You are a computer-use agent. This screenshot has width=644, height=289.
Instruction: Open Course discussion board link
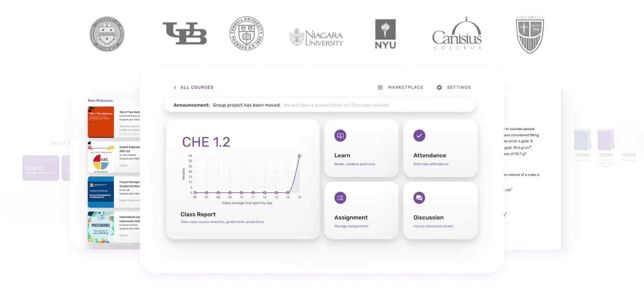[433, 226]
